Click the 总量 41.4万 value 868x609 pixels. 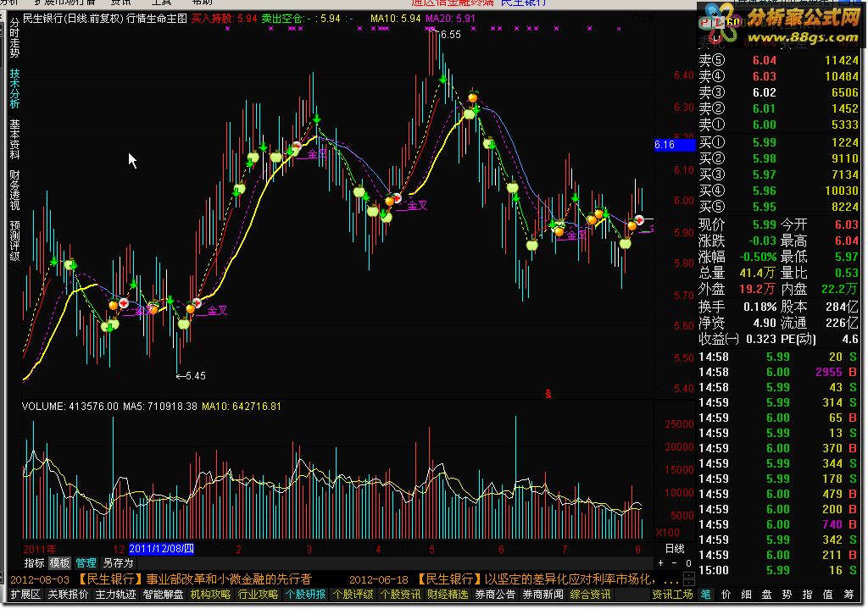point(757,273)
